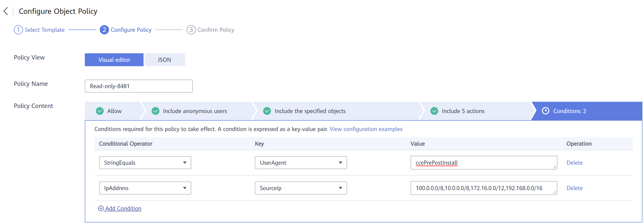The height and width of the screenshot is (224, 644).
Task: Click check icon beside Include 5 actions
Action: [x=434, y=111]
